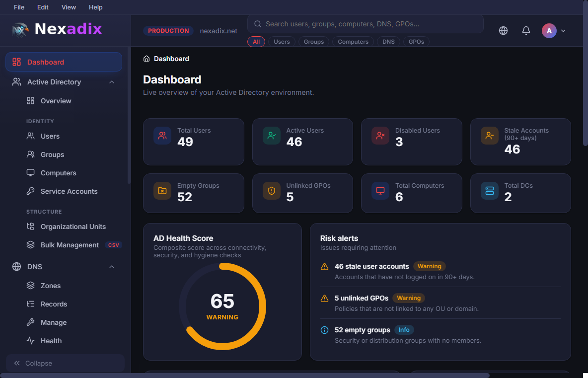Image resolution: width=588 pixels, height=378 pixels.
Task: Click '5 unlinked GPOs' alert title
Action: (x=362, y=298)
